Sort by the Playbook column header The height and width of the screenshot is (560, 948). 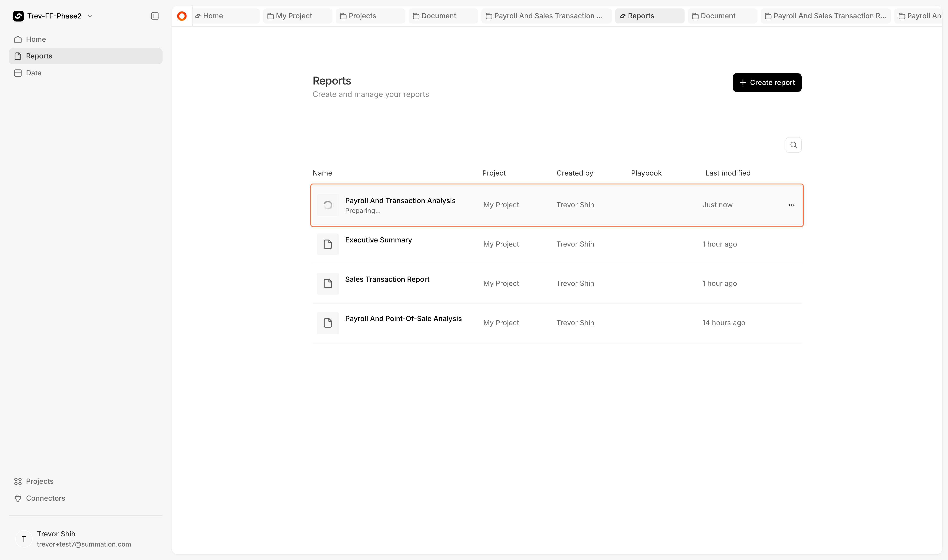[x=646, y=173]
